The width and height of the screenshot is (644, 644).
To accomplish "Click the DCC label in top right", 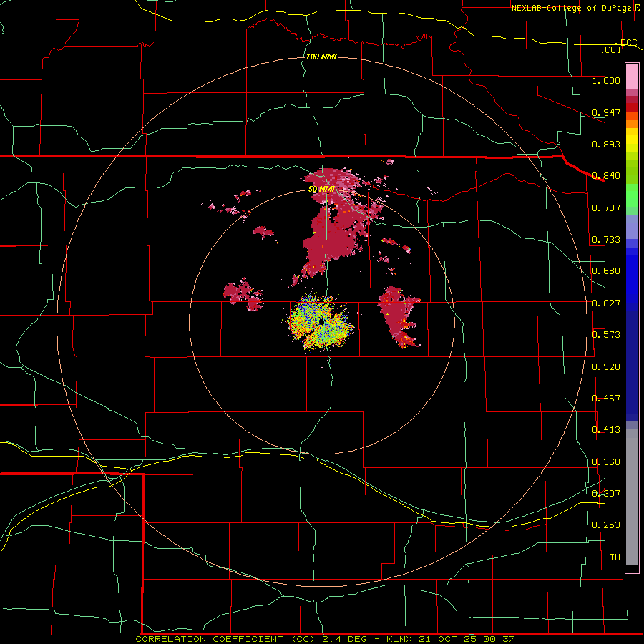I will (x=628, y=43).
